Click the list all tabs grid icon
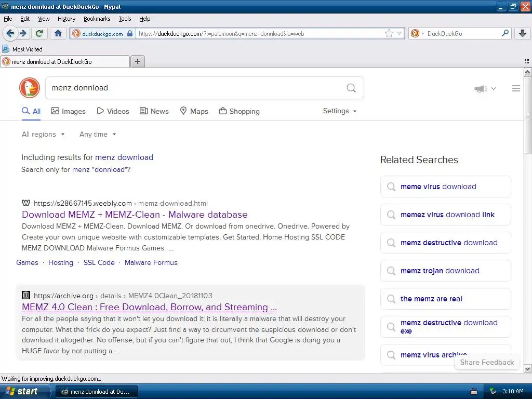 click(527, 61)
